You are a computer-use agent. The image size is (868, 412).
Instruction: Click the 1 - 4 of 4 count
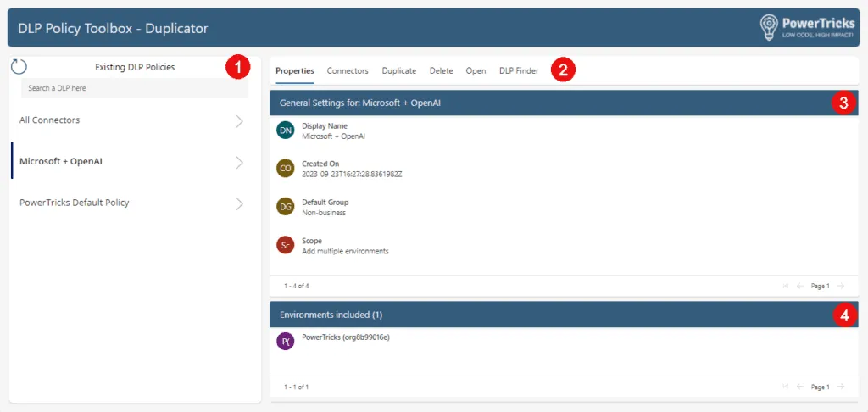tap(297, 287)
